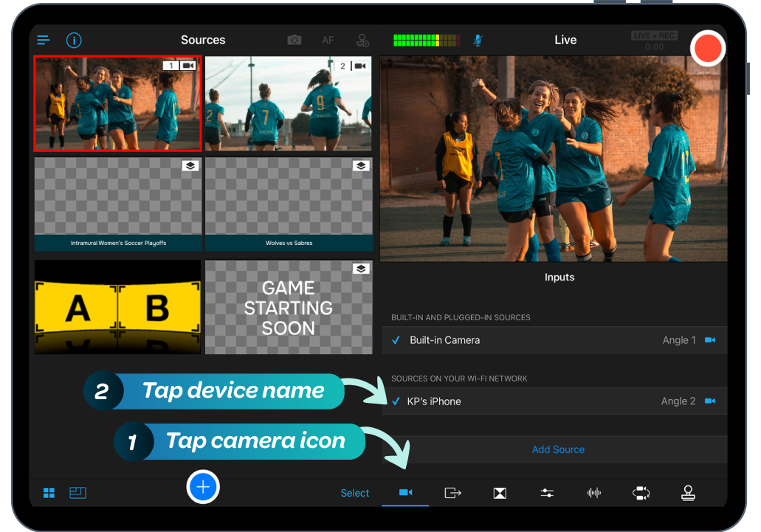Tap the Add Source link
761x532 pixels.
[558, 449]
